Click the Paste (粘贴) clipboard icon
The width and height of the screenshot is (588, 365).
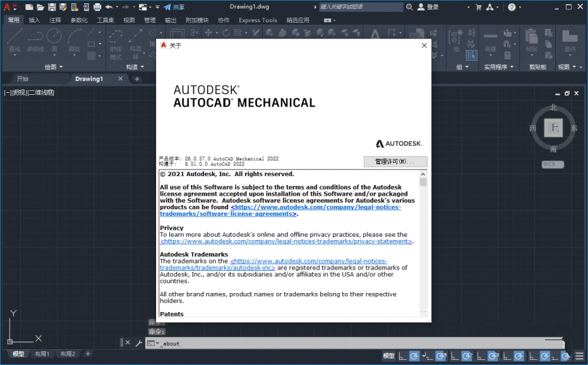(x=531, y=37)
